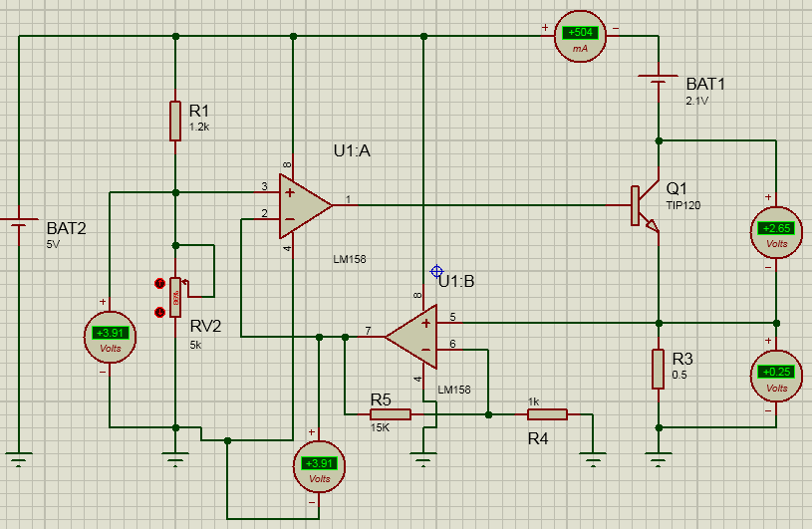
Task: Select the R3 resistor body
Action: coord(659,369)
